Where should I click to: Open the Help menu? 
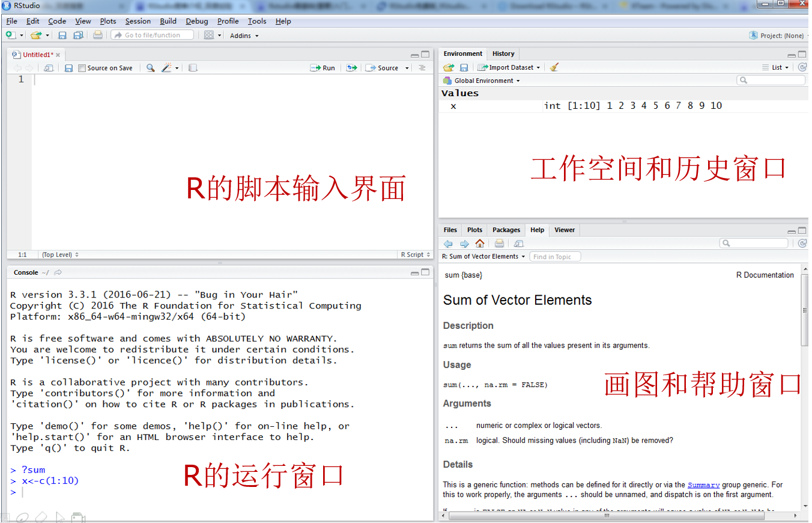tap(283, 21)
